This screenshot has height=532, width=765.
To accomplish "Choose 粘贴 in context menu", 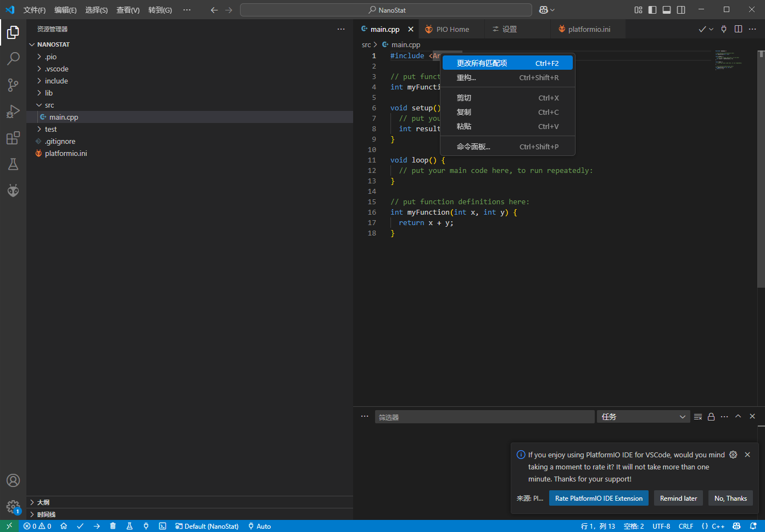I will pyautogui.click(x=507, y=126).
